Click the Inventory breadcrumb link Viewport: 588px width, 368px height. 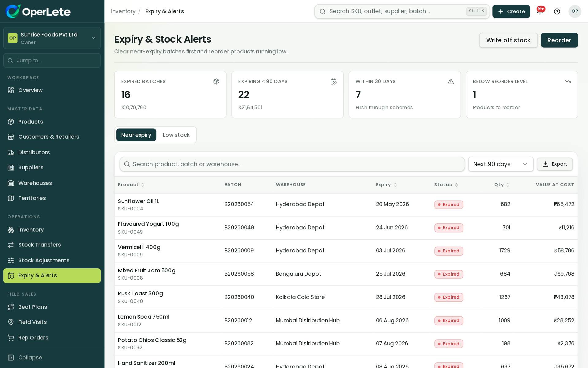tap(123, 11)
